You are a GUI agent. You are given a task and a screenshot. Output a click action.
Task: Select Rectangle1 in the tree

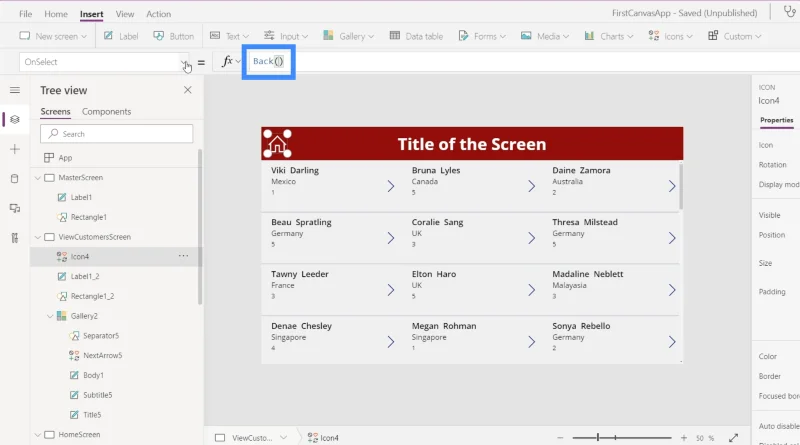[x=88, y=217]
